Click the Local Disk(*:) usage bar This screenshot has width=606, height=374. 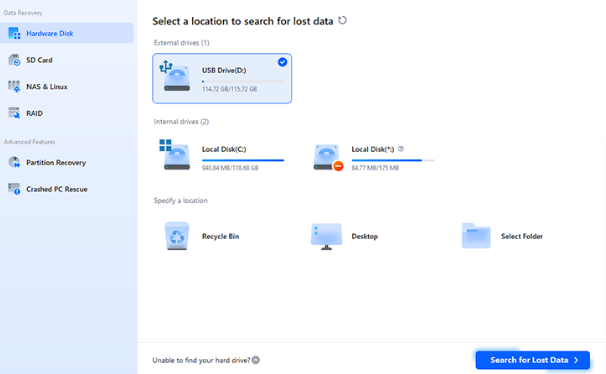point(393,160)
